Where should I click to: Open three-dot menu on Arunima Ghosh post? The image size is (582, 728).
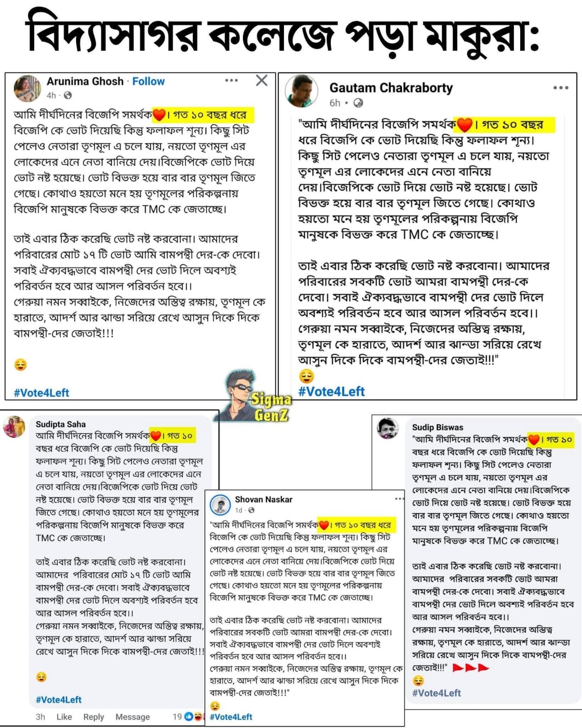point(231,81)
